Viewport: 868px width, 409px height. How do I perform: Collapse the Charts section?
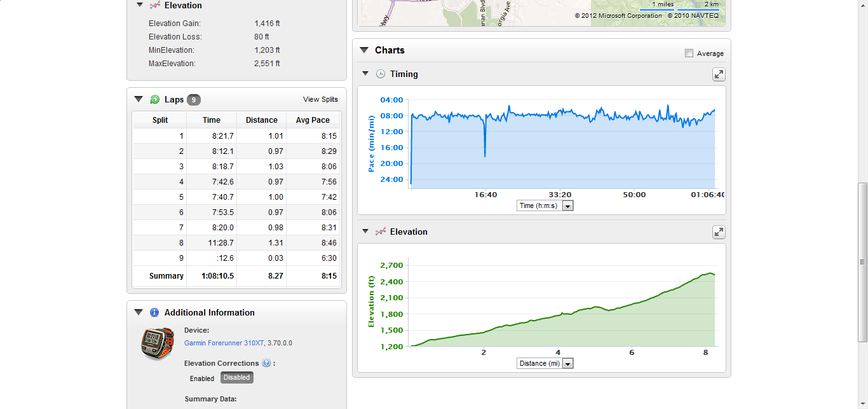pos(364,50)
